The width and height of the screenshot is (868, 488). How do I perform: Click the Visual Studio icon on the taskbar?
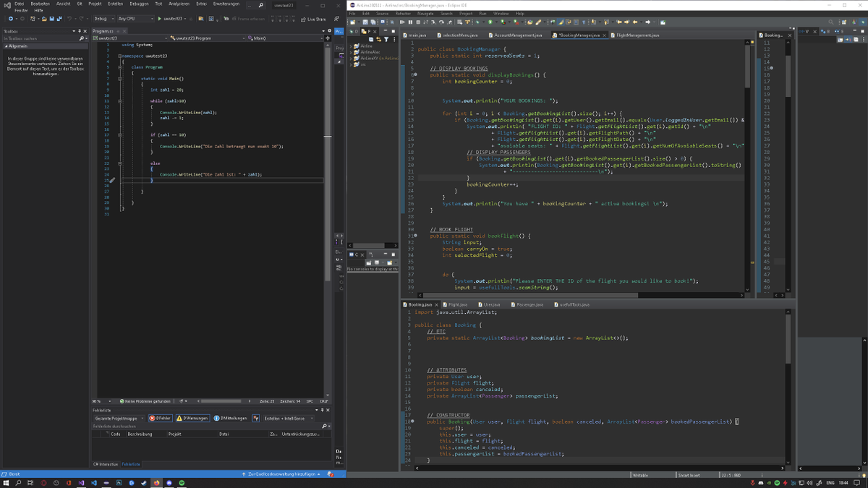(x=81, y=482)
